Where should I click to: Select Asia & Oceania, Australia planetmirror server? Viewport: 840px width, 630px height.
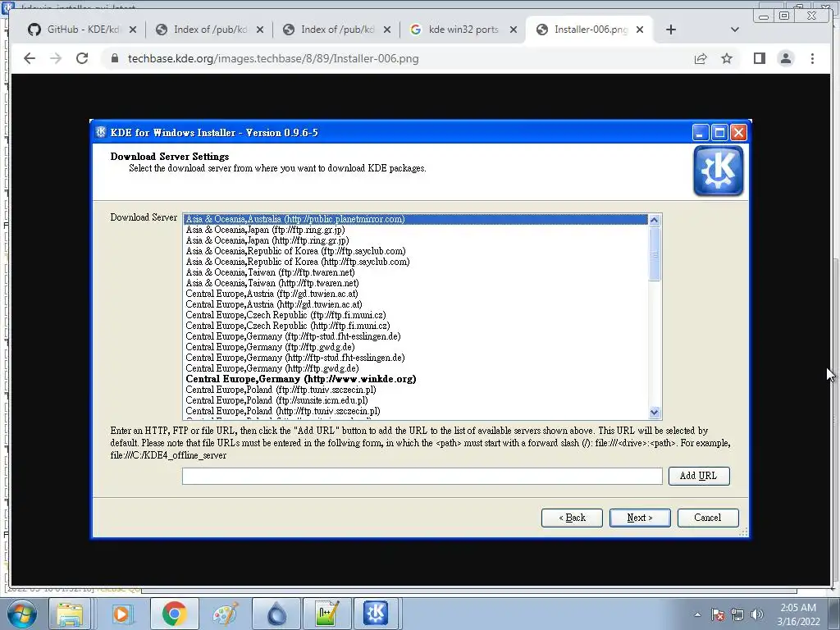(415, 219)
